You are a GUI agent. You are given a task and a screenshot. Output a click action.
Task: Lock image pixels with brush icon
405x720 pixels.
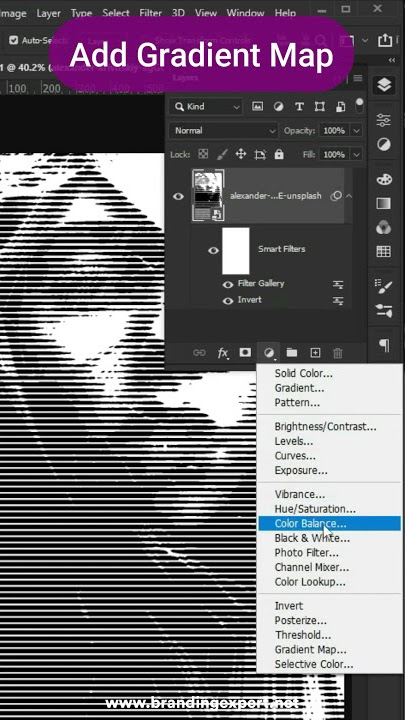coord(222,154)
